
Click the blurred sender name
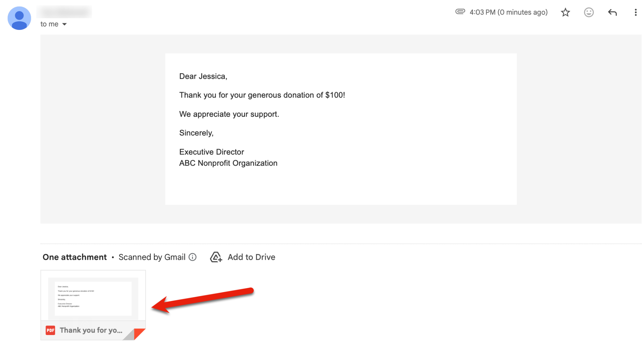64,12
